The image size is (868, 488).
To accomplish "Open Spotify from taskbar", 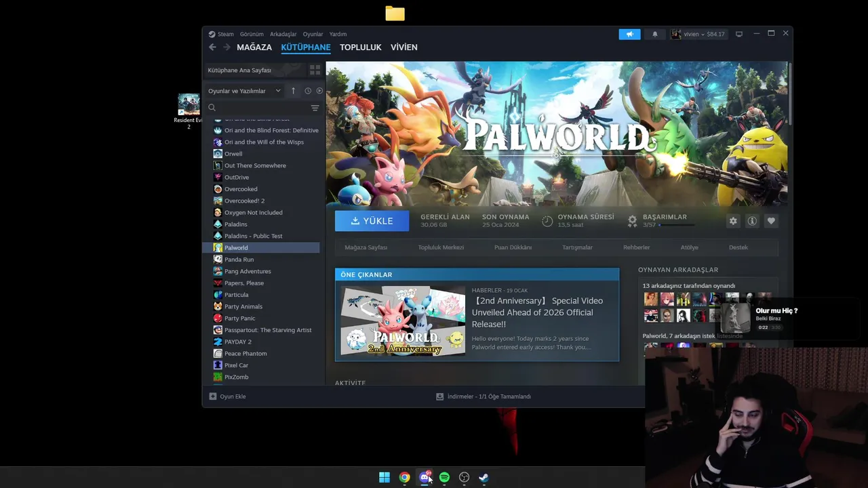I will [x=444, y=477].
